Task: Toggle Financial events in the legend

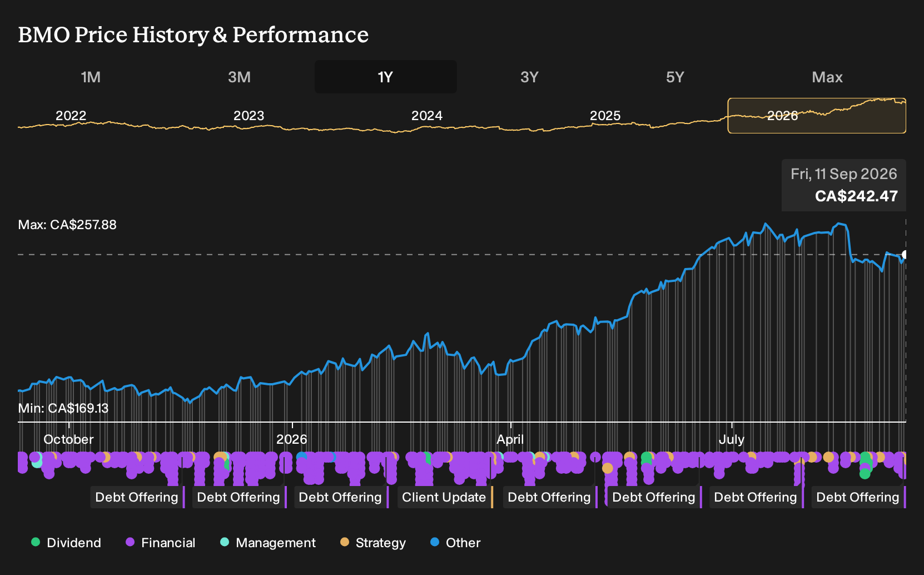Action: [161, 543]
